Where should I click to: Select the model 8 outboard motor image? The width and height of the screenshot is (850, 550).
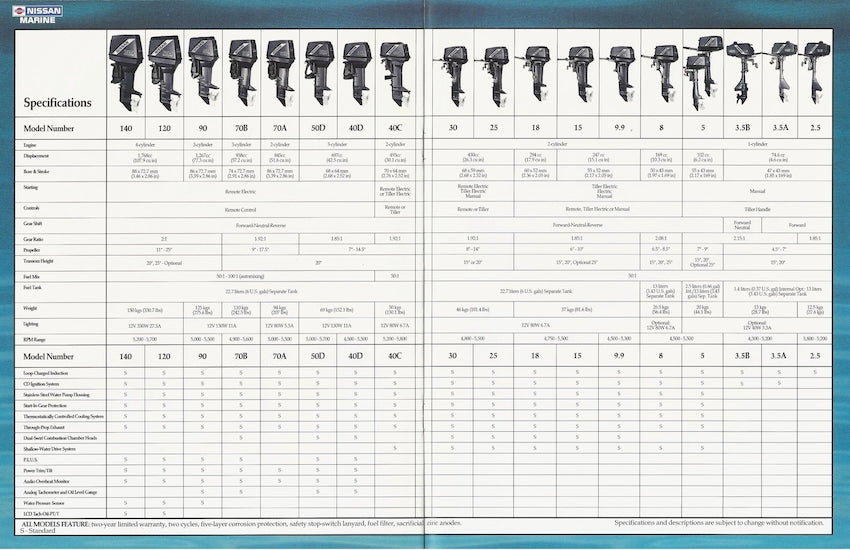(x=662, y=74)
